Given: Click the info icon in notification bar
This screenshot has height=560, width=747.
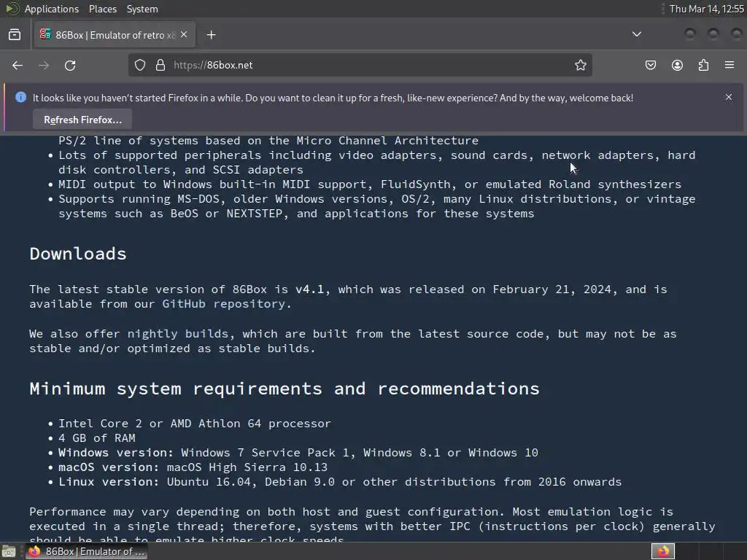Looking at the screenshot, I should (x=20, y=97).
